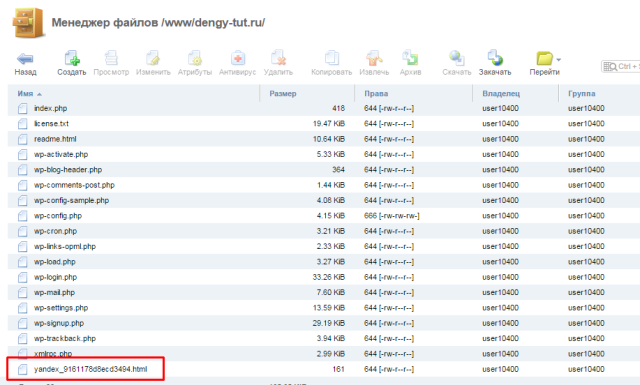Screen dimensions: 640x385
Task: Sort by the Имя column header
Action: click(x=25, y=93)
